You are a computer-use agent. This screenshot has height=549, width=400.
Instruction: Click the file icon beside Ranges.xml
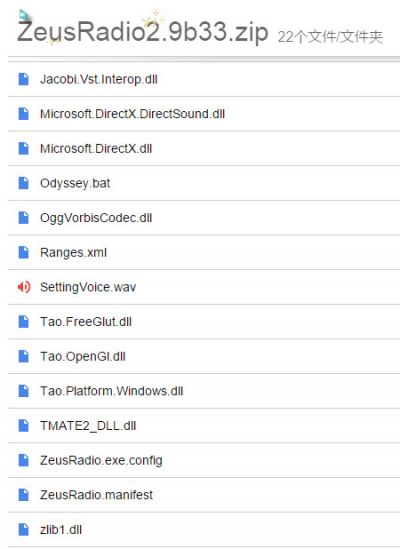point(23,252)
